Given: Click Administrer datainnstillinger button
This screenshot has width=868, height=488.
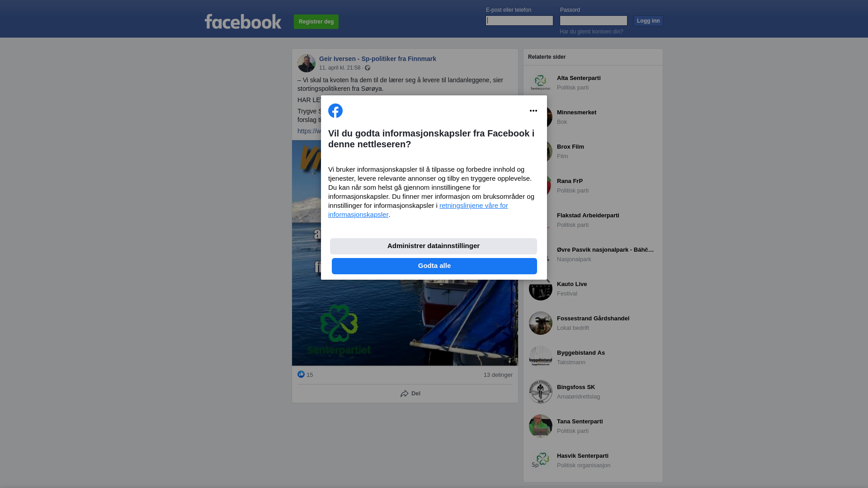Looking at the screenshot, I should coord(434,246).
